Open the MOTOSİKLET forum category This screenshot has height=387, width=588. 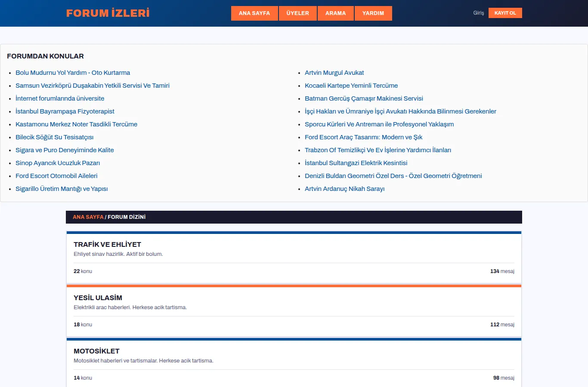tap(96, 351)
